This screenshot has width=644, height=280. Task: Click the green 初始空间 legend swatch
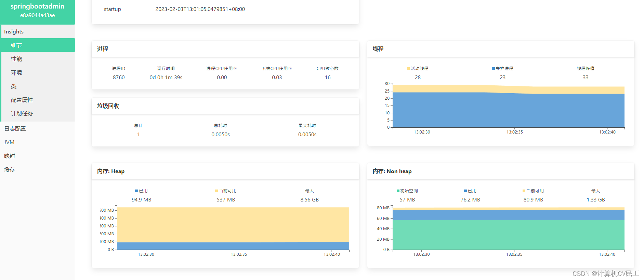click(398, 191)
